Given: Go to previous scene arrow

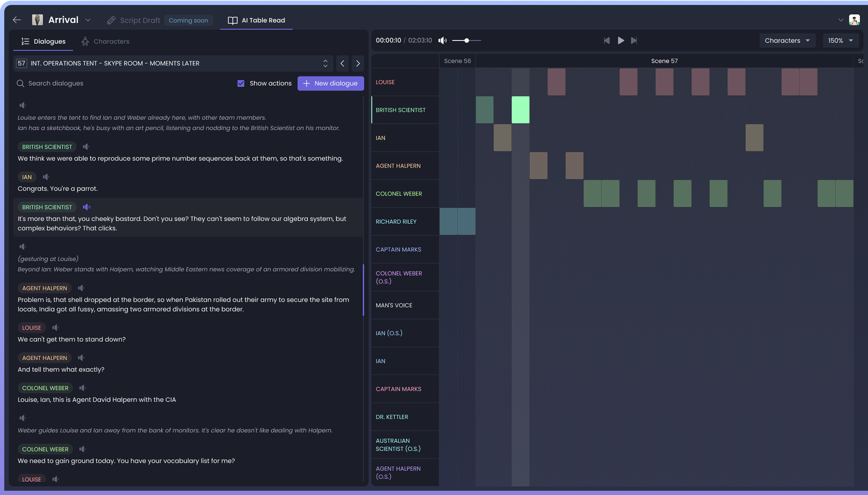Looking at the screenshot, I should 342,63.
